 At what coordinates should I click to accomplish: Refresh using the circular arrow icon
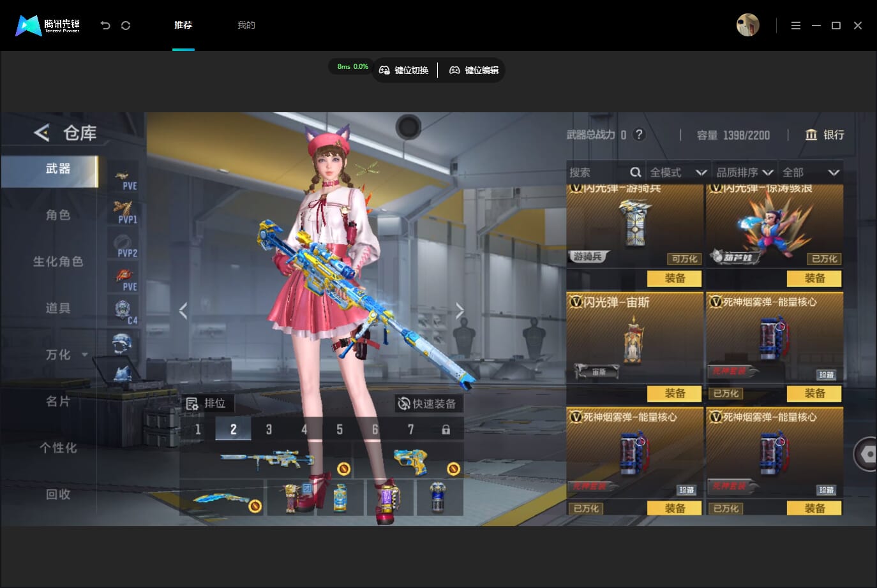pyautogui.click(x=126, y=26)
